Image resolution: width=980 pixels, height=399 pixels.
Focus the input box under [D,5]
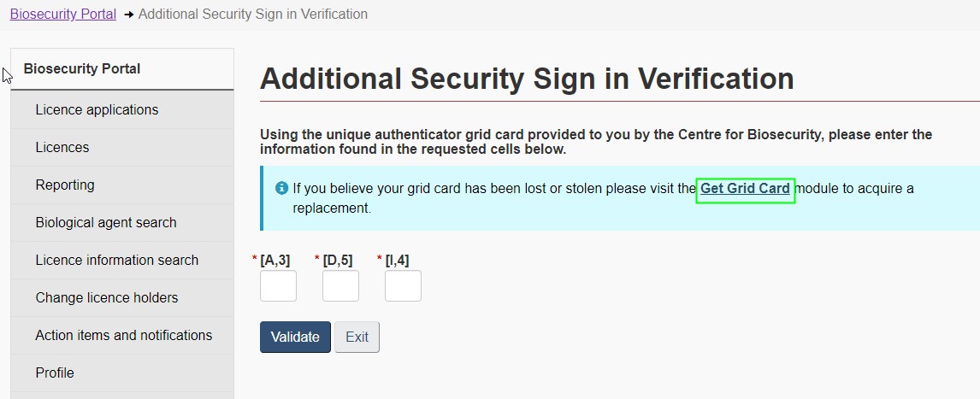pyautogui.click(x=340, y=286)
